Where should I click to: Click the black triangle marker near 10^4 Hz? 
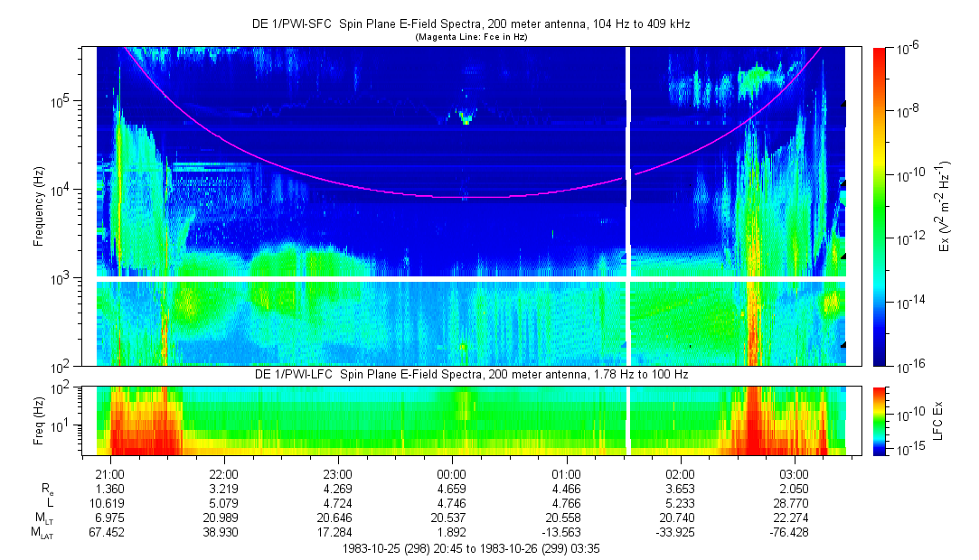tap(843, 184)
